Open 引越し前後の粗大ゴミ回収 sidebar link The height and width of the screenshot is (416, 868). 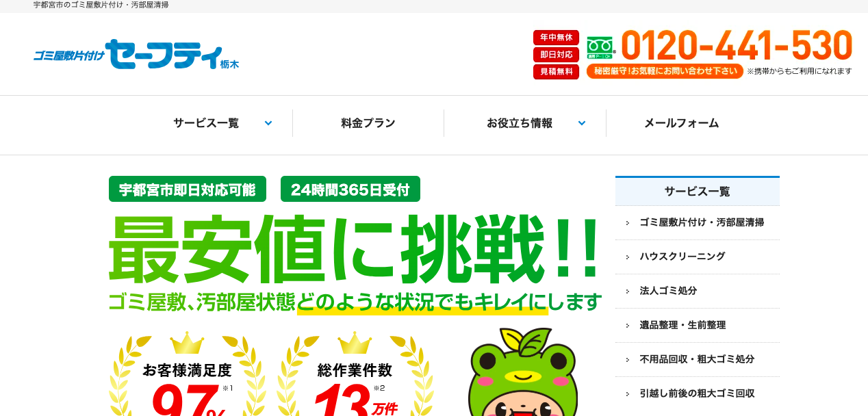[698, 393]
